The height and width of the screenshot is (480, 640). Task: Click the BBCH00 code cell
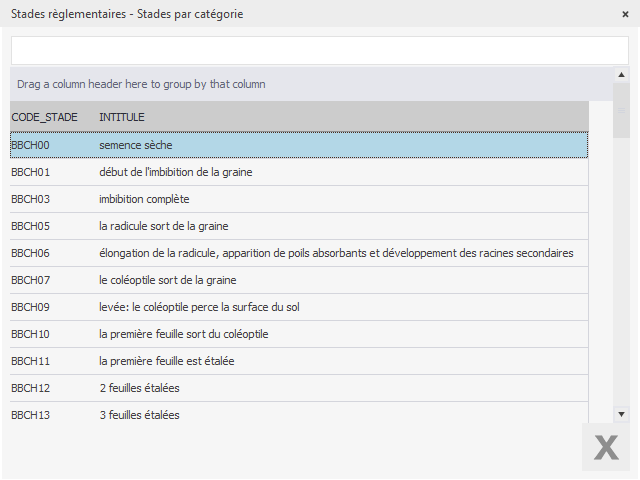point(30,145)
